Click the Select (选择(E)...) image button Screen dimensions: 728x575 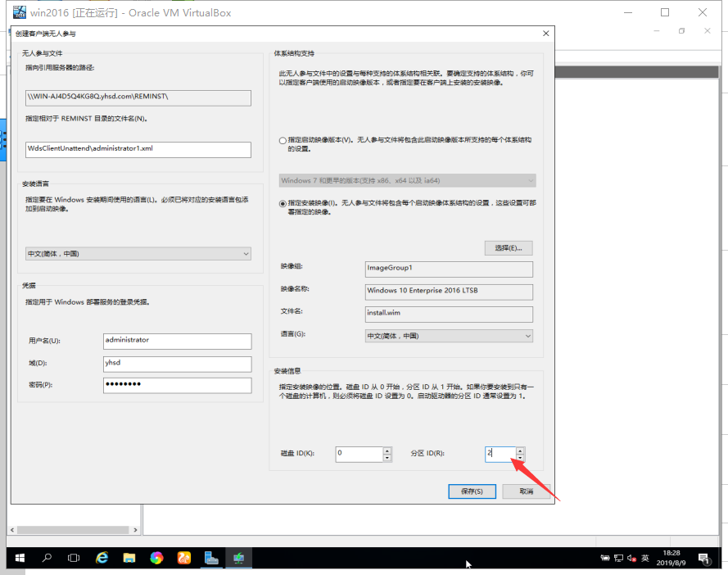[509, 248]
